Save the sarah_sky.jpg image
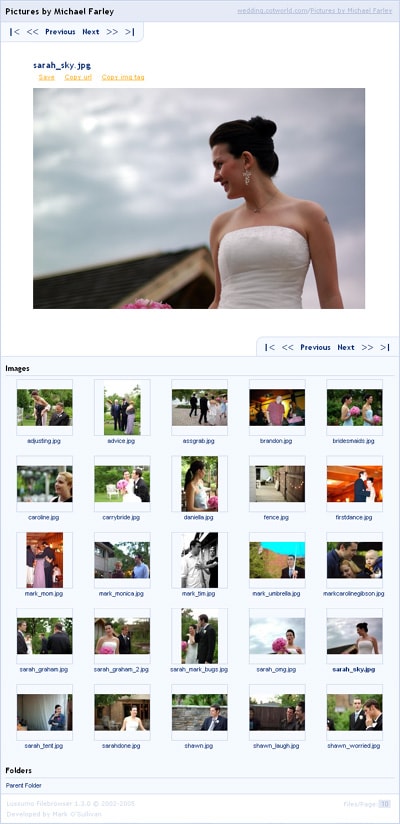Image resolution: width=400 pixels, height=824 pixels. [x=46, y=77]
